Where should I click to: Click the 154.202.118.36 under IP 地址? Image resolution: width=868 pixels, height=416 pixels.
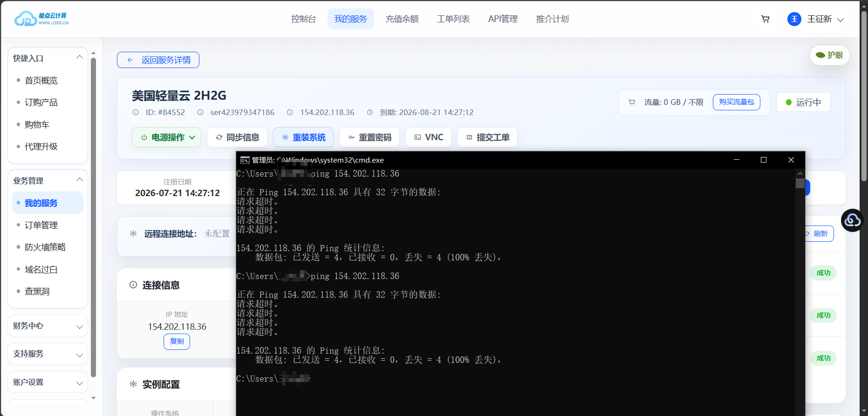[x=177, y=327]
